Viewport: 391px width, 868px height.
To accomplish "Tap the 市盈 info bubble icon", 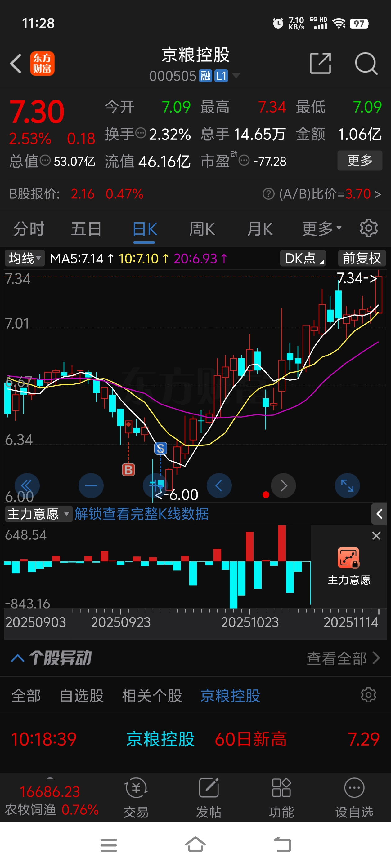I will point(244,160).
